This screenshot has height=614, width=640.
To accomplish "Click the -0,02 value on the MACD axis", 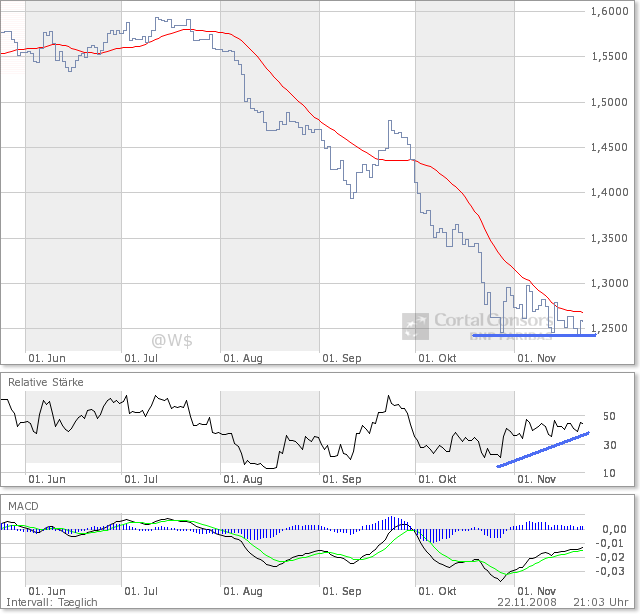I will pyautogui.click(x=610, y=557).
